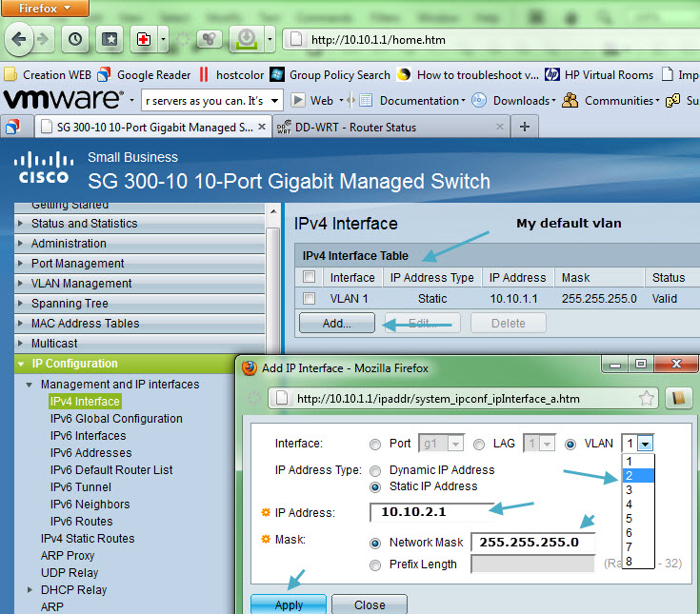This screenshot has height=614, width=700.
Task: Select the Port interface radio button
Action: (375, 445)
